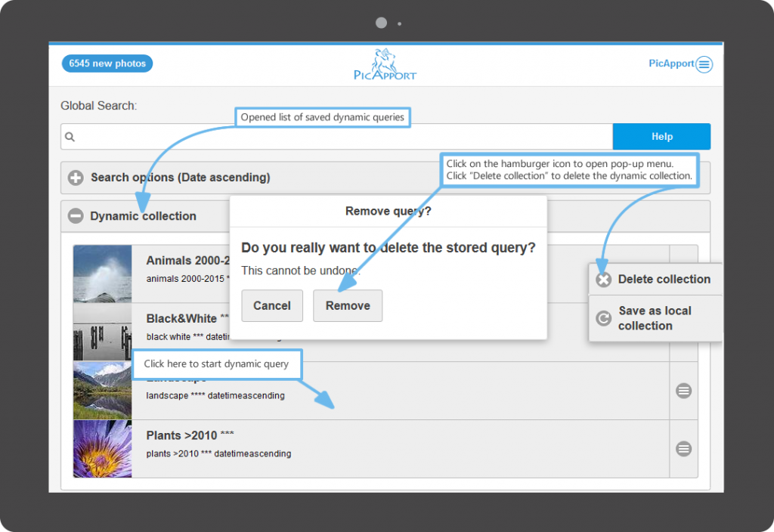Click the Black&White collection thumbnail
The image size is (774, 532).
coord(103,332)
